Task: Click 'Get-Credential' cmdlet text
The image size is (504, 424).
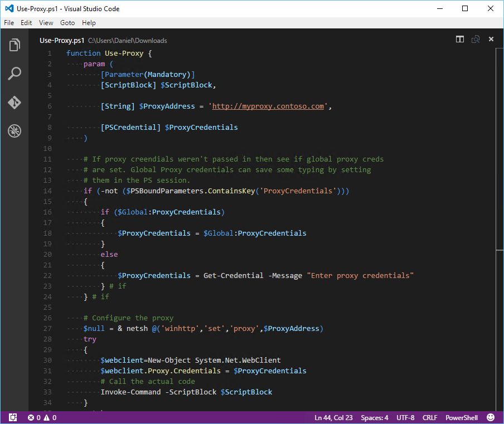Action: [234, 276]
